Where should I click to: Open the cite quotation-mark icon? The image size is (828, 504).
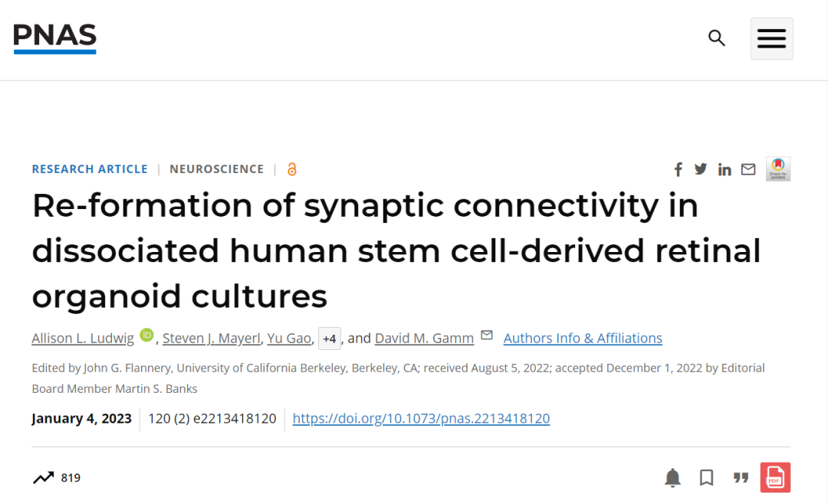click(741, 478)
